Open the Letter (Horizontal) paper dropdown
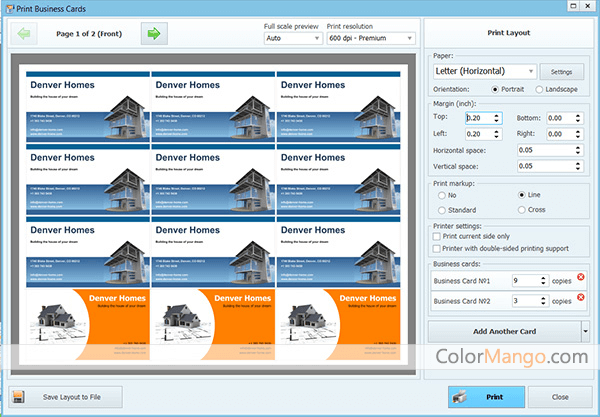The height and width of the screenshot is (417, 600). (485, 72)
